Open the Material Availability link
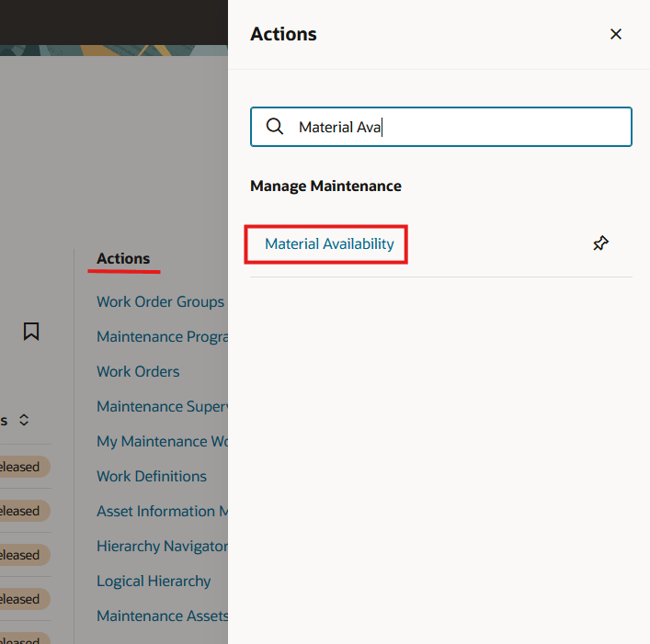 pyautogui.click(x=329, y=244)
